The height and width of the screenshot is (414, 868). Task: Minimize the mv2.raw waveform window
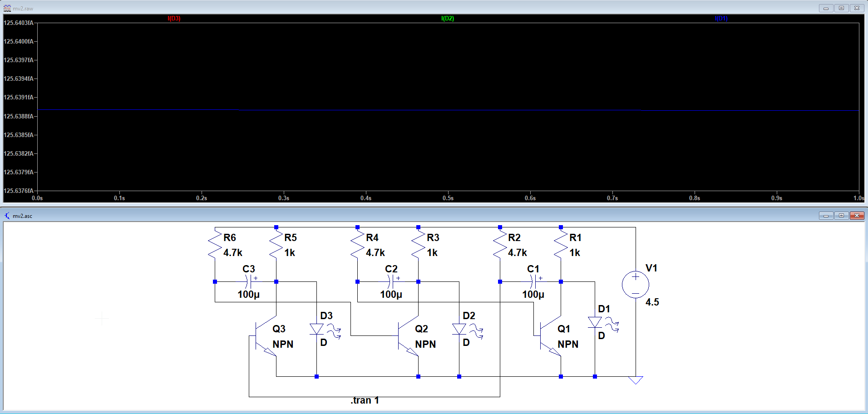click(826, 8)
